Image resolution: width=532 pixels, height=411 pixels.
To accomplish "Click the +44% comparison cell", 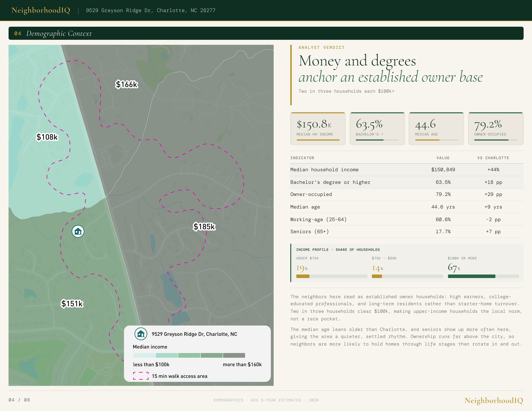I will [493, 170].
